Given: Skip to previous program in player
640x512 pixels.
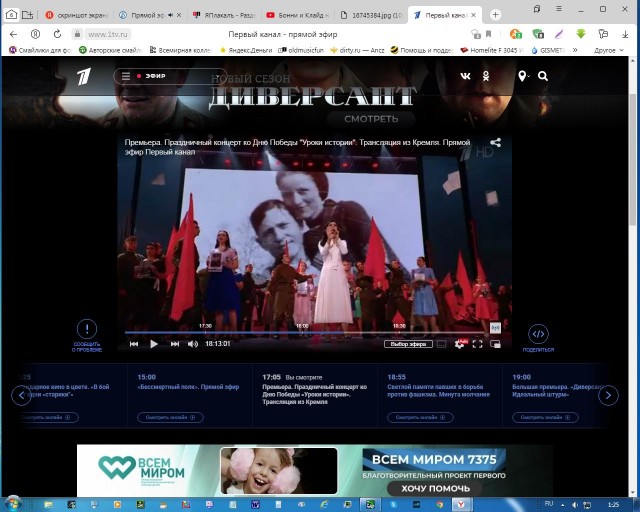Looking at the screenshot, I should click(x=133, y=344).
